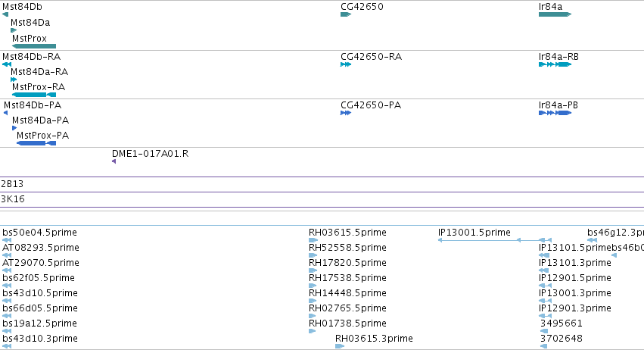Select the Ir84a-RB transcript glyph
Viewport: 644px width, 350px height.
click(555, 64)
